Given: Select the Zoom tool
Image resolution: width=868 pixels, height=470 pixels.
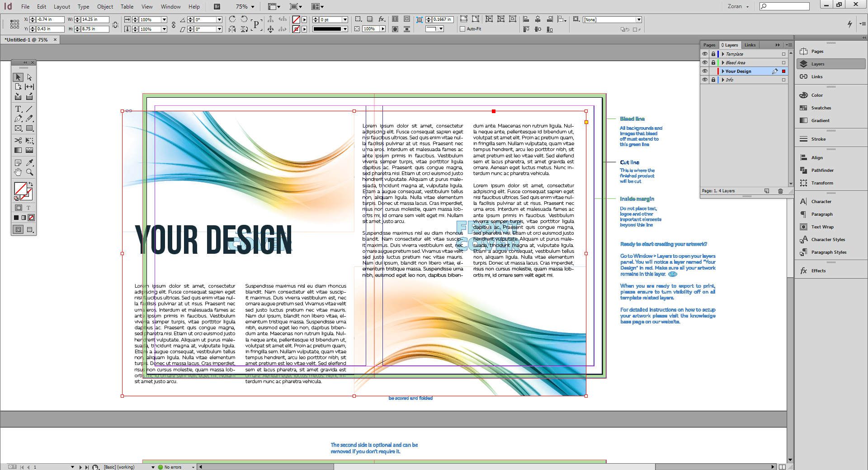Looking at the screenshot, I should [x=29, y=172].
